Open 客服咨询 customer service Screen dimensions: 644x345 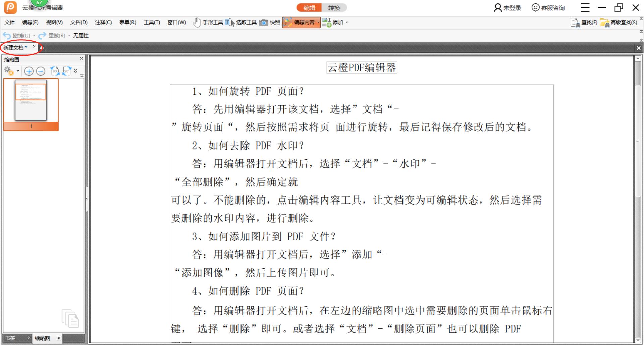pyautogui.click(x=549, y=8)
